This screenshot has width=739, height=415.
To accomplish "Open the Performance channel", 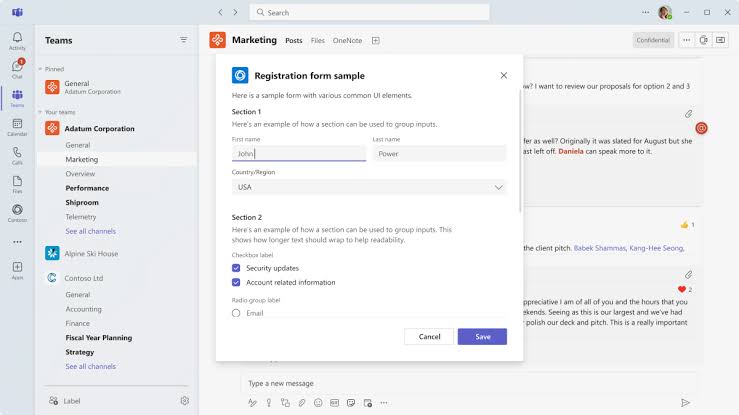I will [x=87, y=188].
